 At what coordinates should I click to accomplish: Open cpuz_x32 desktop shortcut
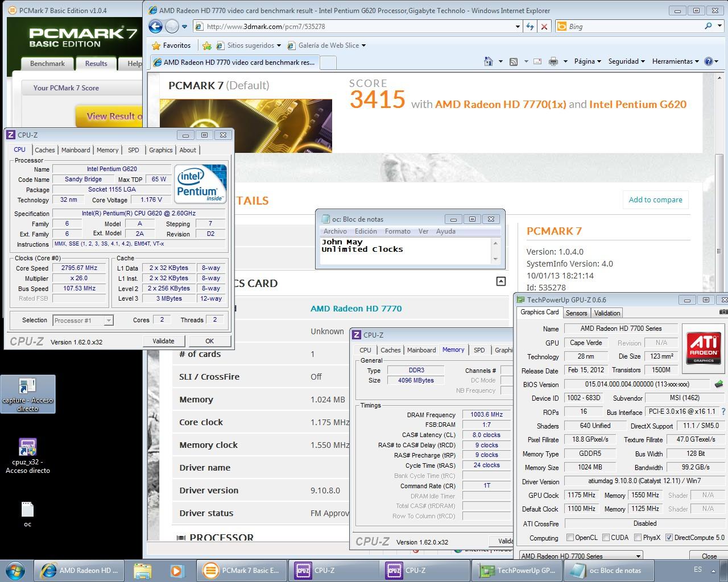[x=27, y=456]
